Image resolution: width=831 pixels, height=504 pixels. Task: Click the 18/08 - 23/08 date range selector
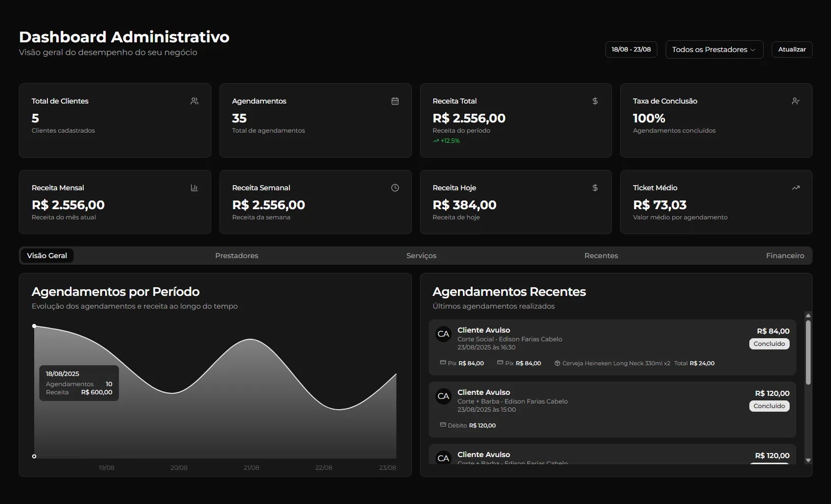(630, 49)
